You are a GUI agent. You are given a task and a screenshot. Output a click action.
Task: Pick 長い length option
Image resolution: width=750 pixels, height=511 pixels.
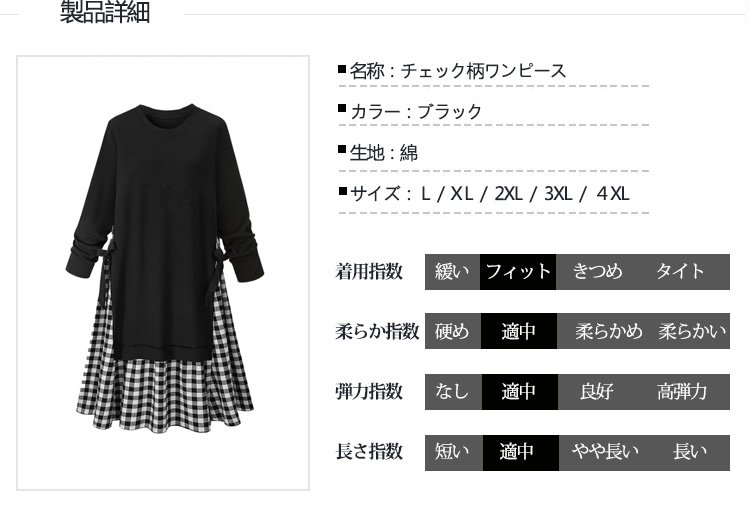[690, 453]
